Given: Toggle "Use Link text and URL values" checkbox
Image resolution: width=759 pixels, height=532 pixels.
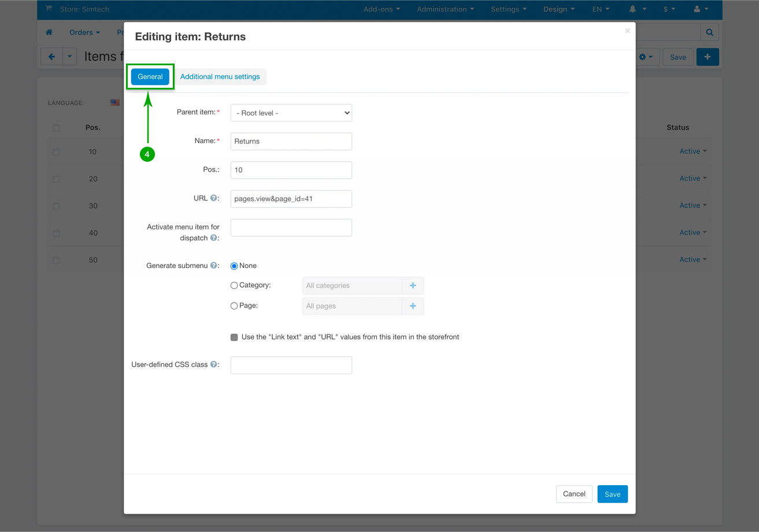Looking at the screenshot, I should click(234, 337).
